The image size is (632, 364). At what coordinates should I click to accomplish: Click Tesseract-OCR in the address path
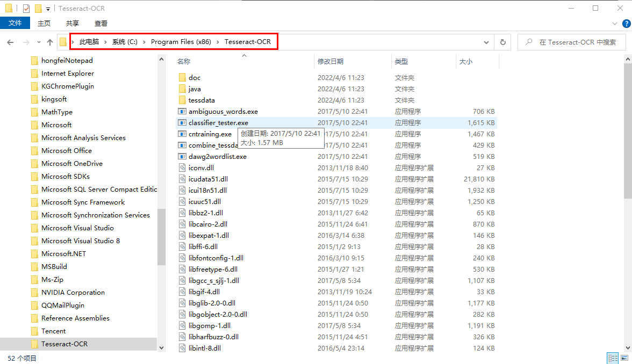click(247, 42)
